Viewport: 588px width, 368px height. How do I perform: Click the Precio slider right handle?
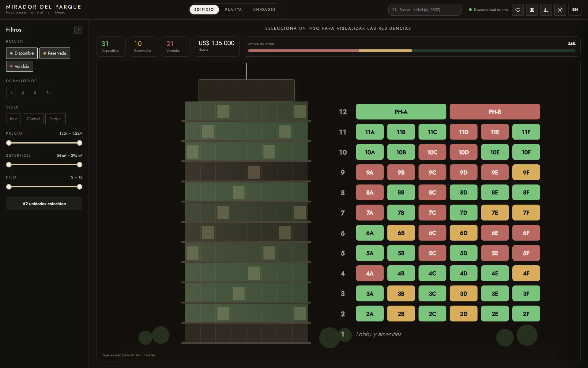click(80, 143)
